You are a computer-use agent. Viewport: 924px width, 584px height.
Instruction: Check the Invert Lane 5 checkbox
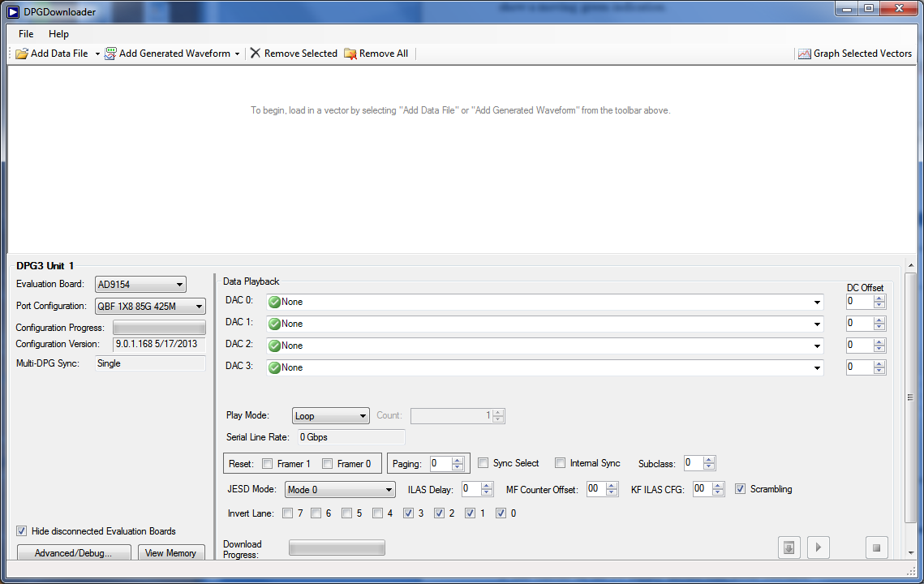(346, 513)
